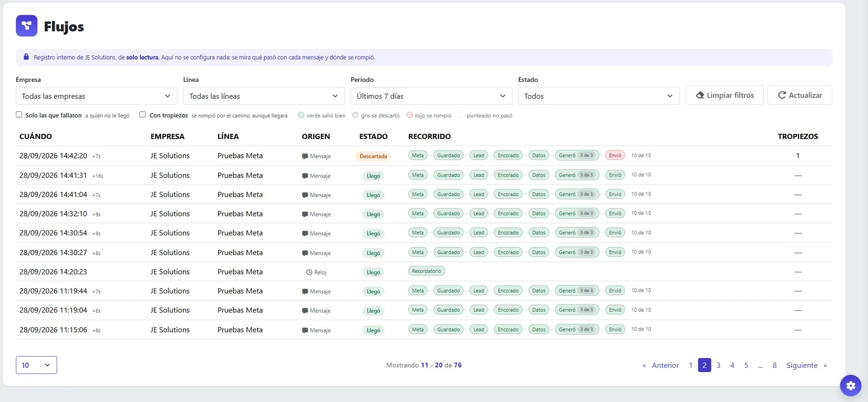The width and height of the screenshot is (868, 402).
Task: Click the current page 2 indicator
Action: click(705, 365)
